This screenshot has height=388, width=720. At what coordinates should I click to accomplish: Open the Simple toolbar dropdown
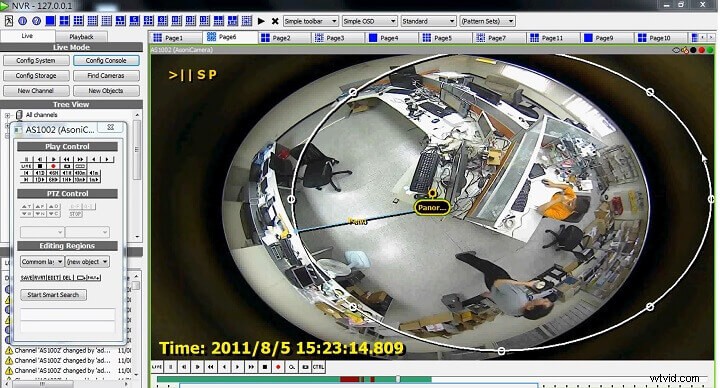(311, 21)
